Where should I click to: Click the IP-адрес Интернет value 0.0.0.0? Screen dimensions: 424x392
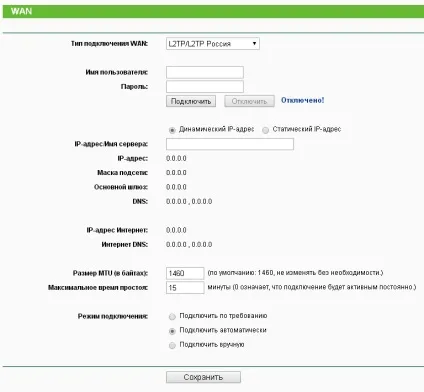click(x=176, y=230)
